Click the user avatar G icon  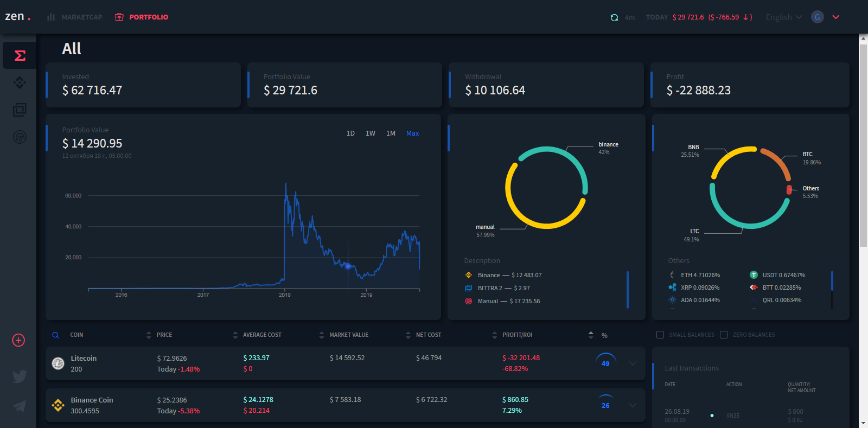(x=818, y=17)
